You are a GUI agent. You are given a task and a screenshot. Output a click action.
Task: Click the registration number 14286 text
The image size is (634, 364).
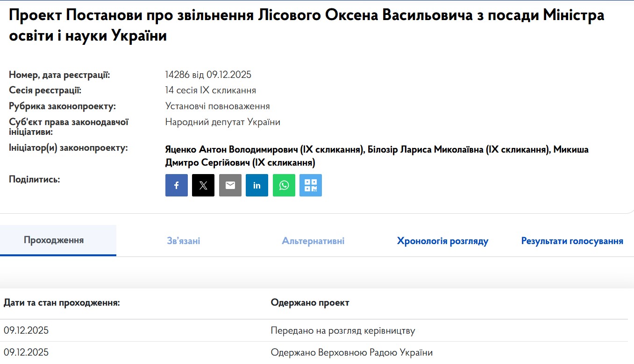tap(208, 75)
